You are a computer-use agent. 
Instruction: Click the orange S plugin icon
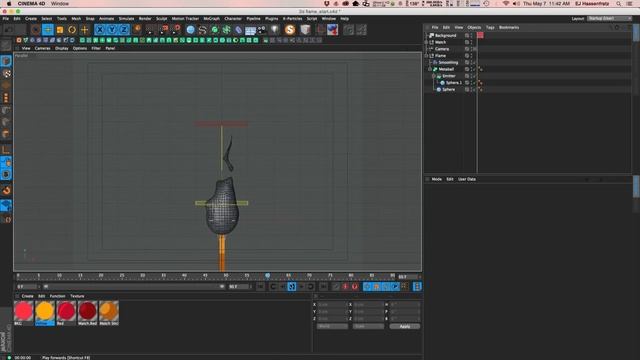click(290, 29)
